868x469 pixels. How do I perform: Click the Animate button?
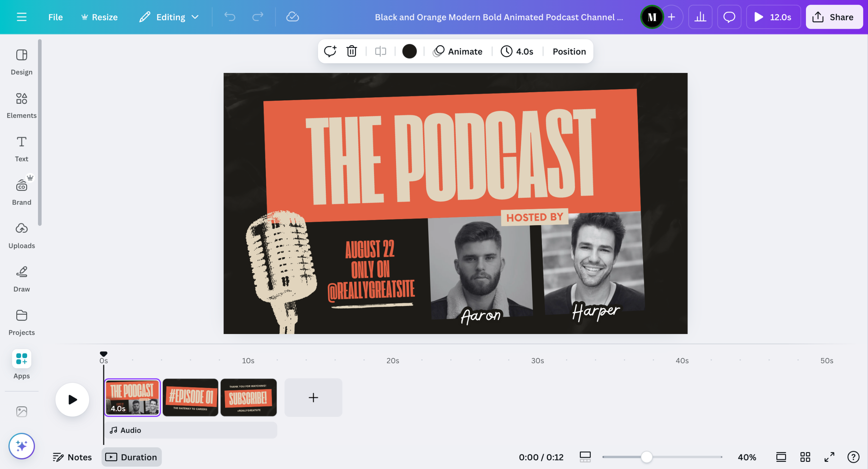[458, 51]
